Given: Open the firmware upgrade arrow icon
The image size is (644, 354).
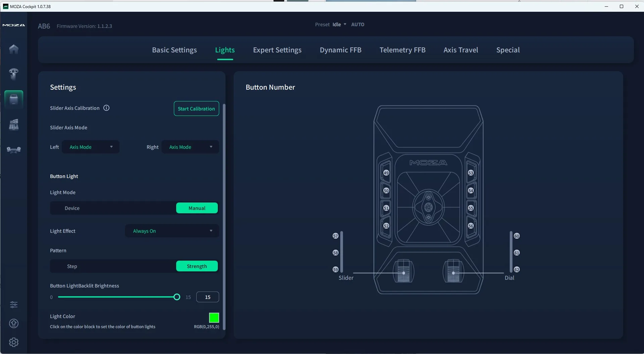Looking at the screenshot, I should [x=14, y=323].
